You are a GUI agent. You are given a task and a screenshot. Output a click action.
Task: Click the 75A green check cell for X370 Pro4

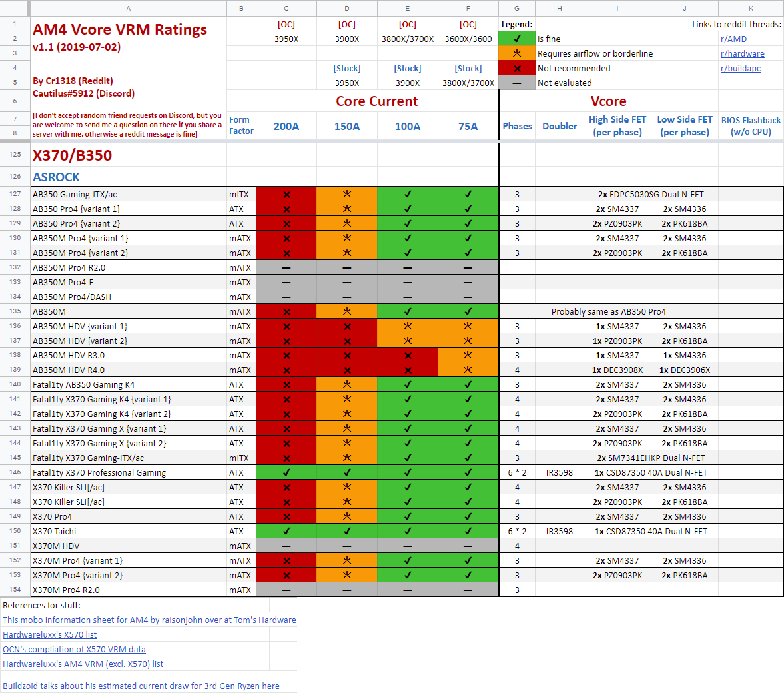[x=468, y=516]
